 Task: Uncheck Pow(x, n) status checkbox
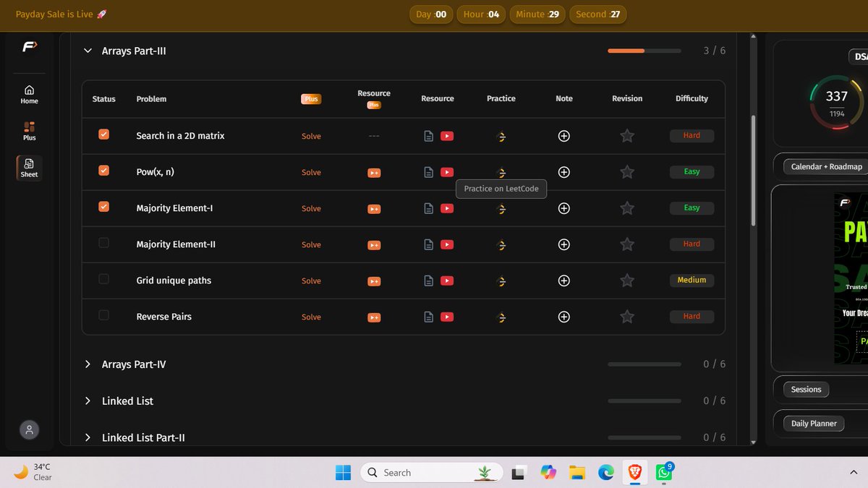(103, 171)
